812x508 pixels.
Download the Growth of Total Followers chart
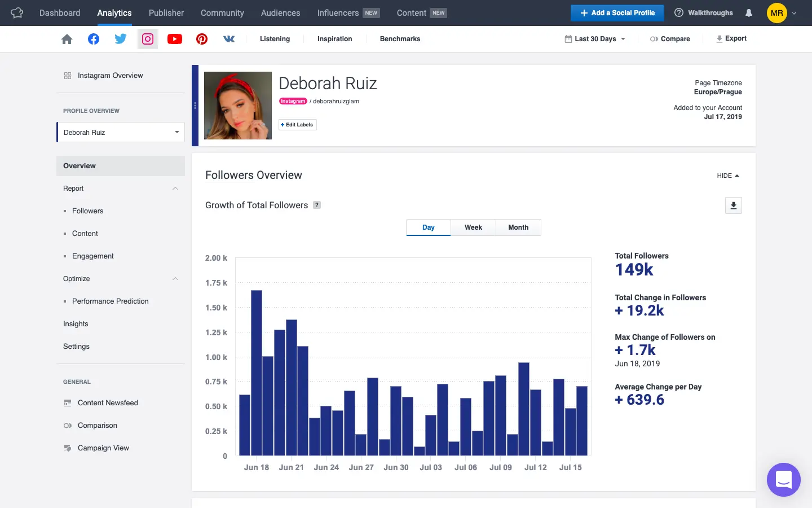(x=733, y=205)
